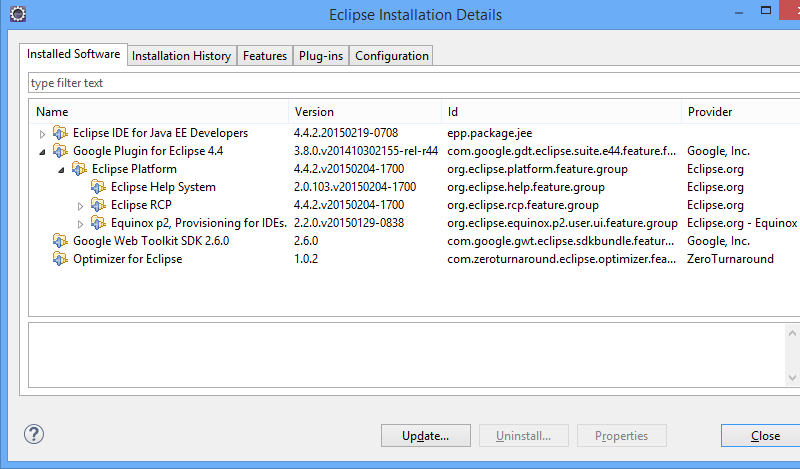
Task: Click the type filter text field
Action: [x=400, y=83]
